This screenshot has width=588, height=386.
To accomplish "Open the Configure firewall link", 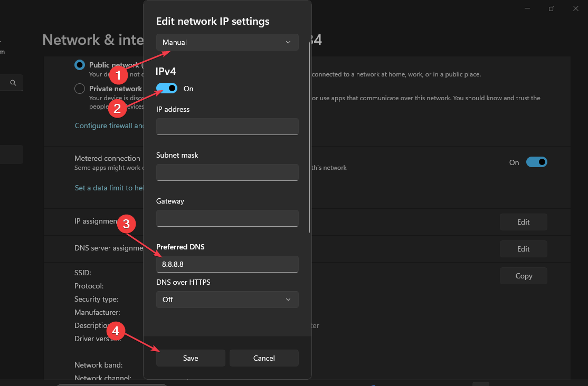I will pyautogui.click(x=109, y=126).
